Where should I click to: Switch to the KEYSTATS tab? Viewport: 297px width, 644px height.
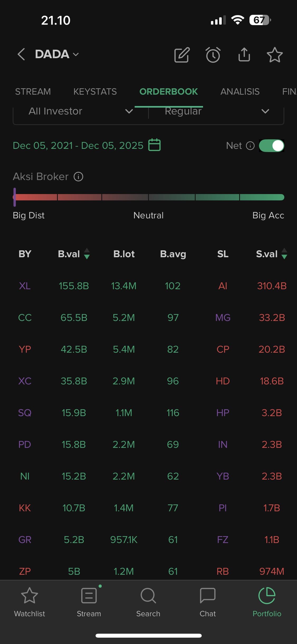click(95, 91)
